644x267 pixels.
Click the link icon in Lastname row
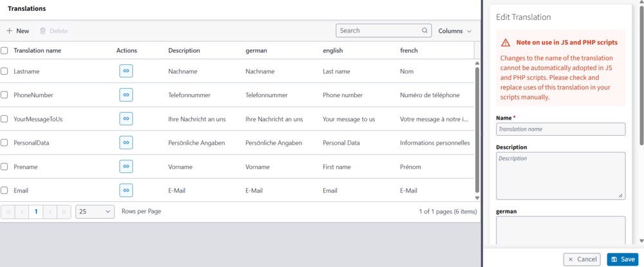coord(126,71)
